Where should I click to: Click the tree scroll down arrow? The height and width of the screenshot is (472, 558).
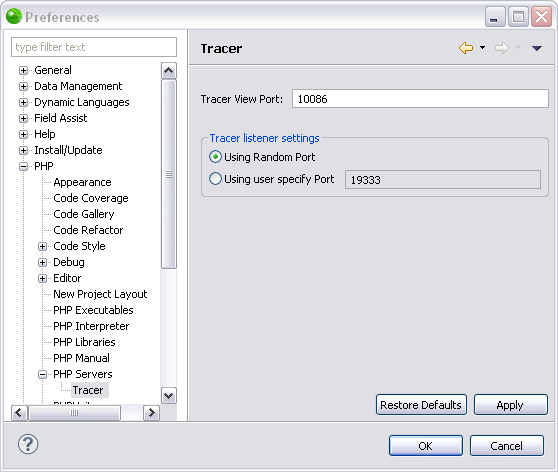coord(169,395)
